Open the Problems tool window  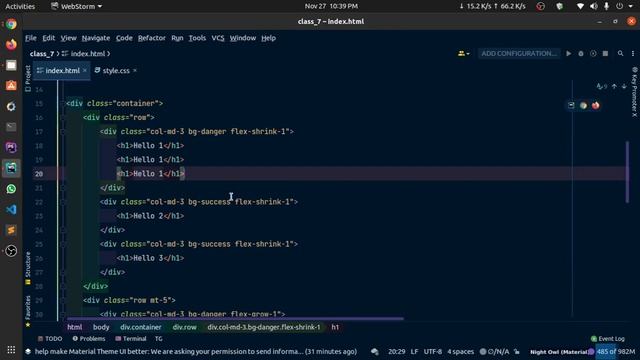click(89, 339)
